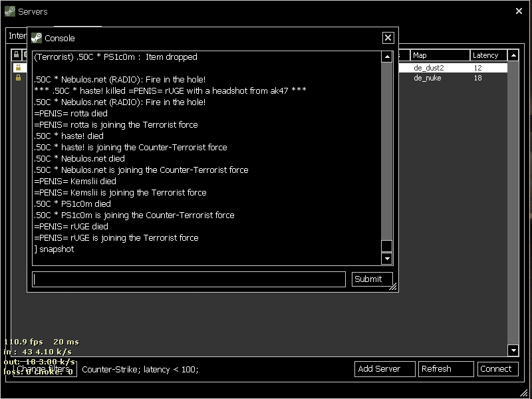Click the Servers window title text

[x=33, y=11]
